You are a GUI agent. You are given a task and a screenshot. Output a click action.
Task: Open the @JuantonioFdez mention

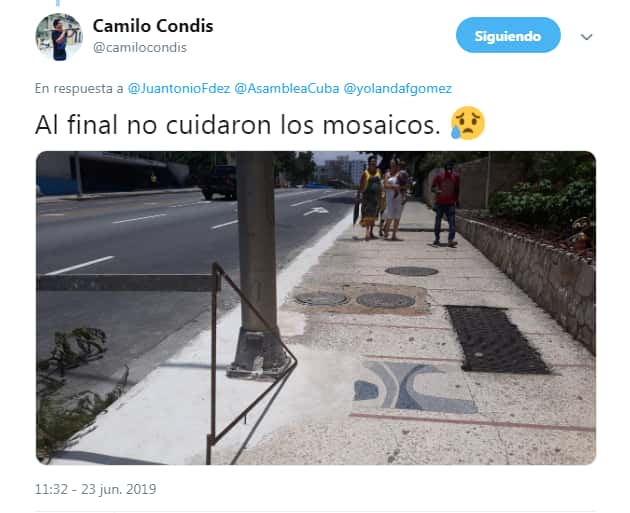click(179, 88)
